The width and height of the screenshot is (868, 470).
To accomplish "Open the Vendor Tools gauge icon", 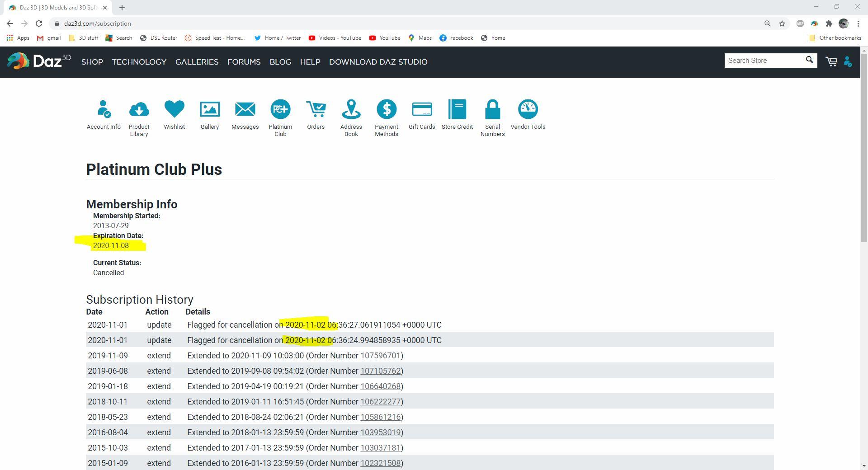I will coord(528,109).
